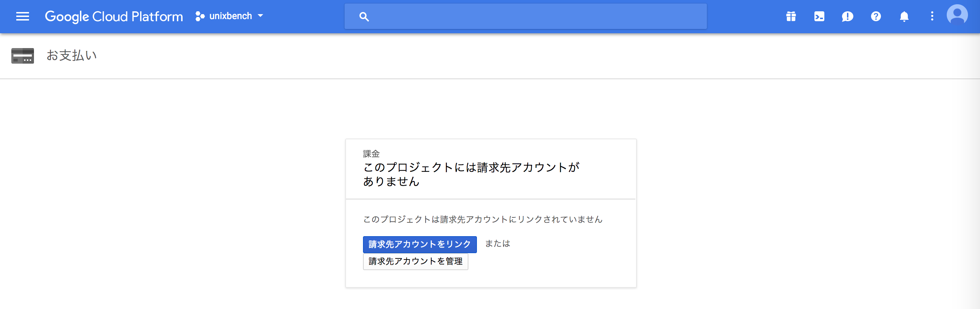Click the user account avatar
Image resolution: width=980 pixels, height=309 pixels.
pos(957,16)
